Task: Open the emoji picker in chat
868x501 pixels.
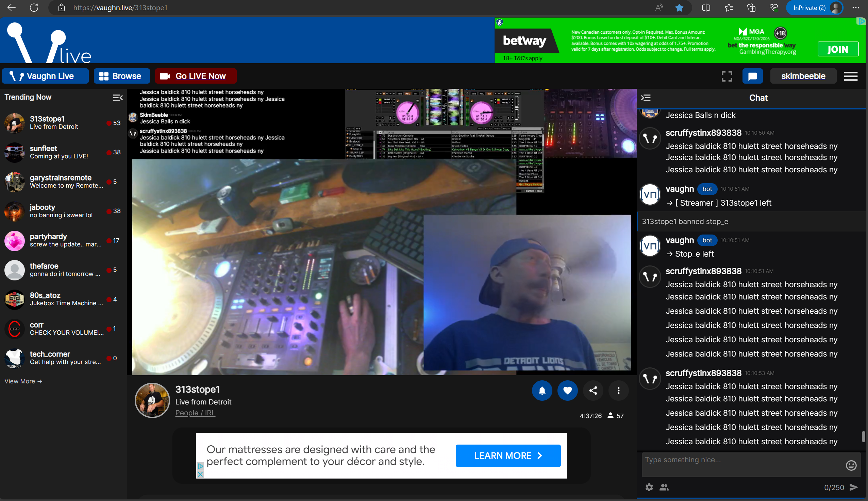Action: tap(851, 465)
